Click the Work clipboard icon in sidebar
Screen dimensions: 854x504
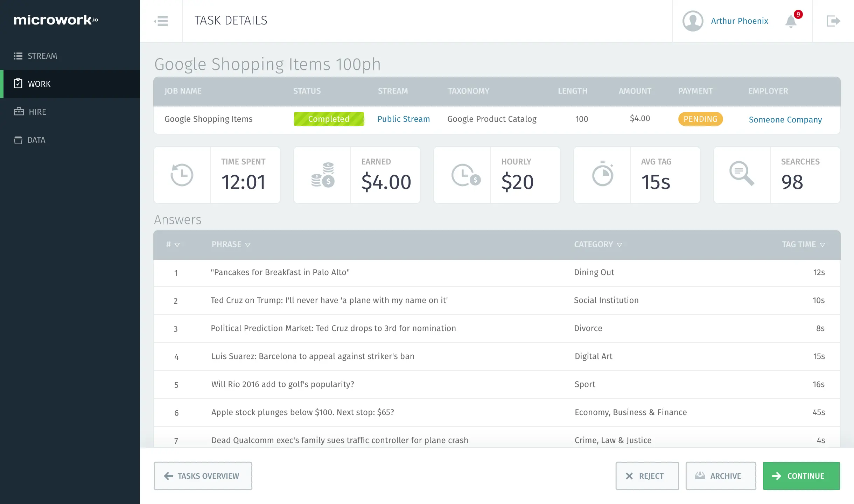[18, 84]
